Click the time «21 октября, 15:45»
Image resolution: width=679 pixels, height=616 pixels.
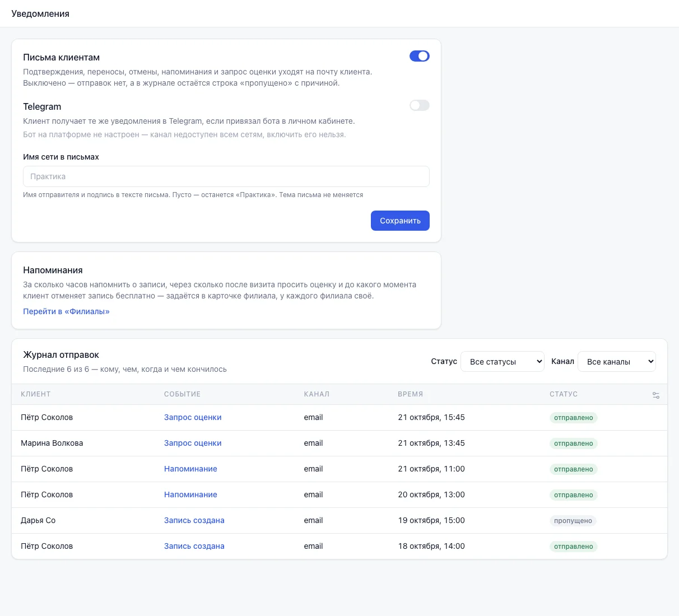(431, 417)
